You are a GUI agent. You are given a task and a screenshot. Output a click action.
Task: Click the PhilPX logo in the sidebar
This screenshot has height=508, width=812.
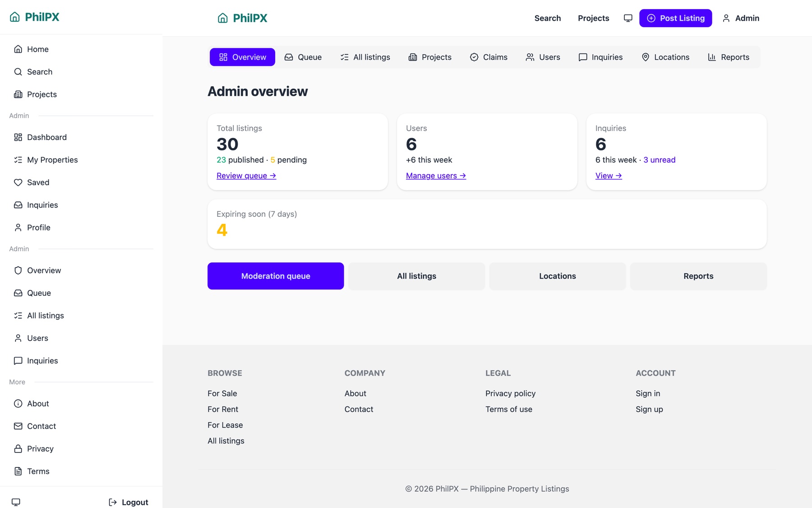pyautogui.click(x=34, y=17)
